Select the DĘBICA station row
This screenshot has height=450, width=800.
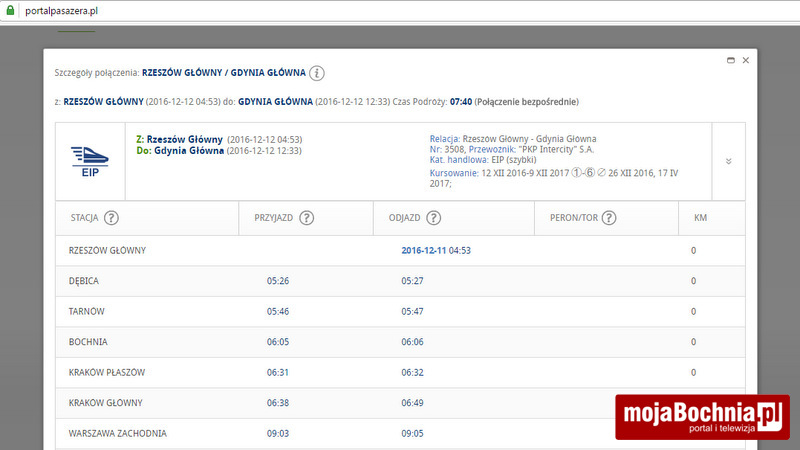pos(84,281)
